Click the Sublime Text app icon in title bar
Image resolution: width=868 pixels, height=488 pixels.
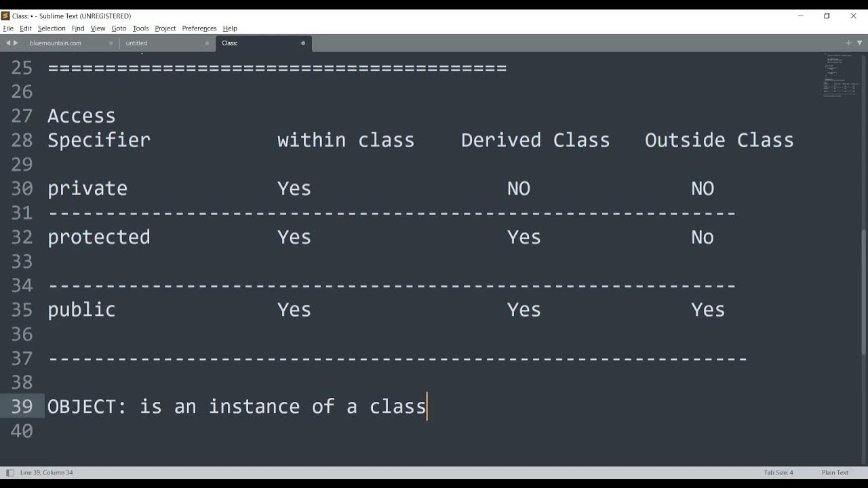click(5, 16)
